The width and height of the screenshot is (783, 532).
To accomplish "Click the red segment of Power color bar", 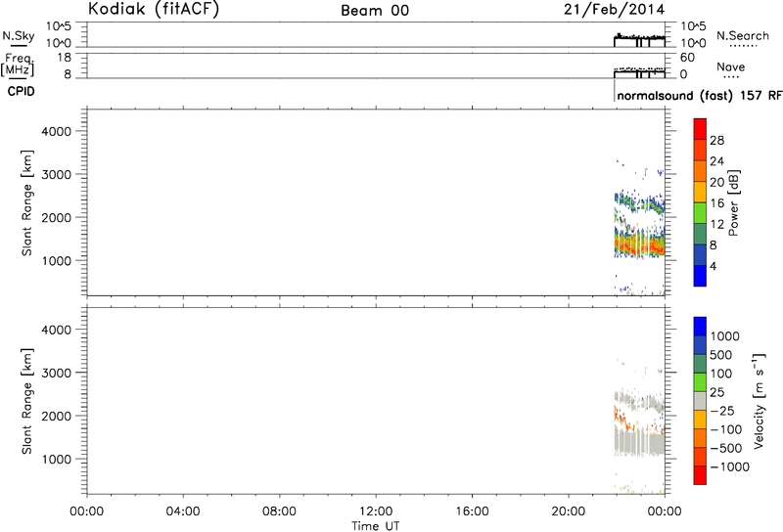I will [x=700, y=129].
